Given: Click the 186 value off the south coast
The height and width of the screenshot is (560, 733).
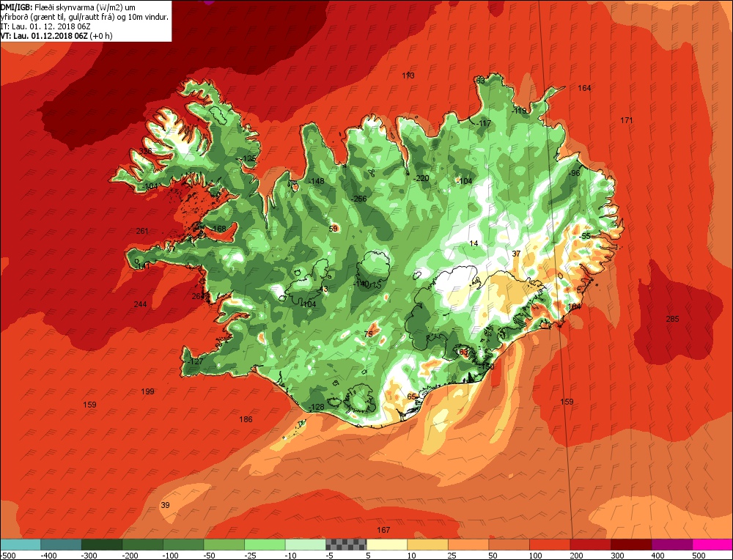Looking at the screenshot, I should coord(246,420).
